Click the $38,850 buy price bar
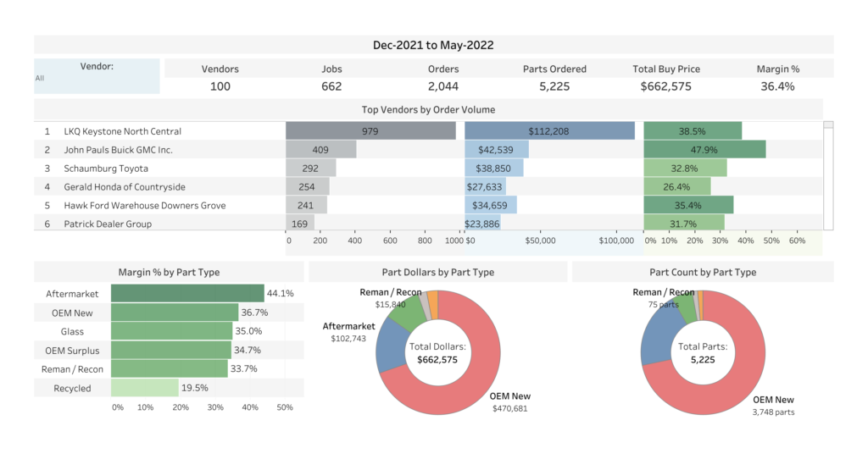The width and height of the screenshot is (868, 459). 494,169
